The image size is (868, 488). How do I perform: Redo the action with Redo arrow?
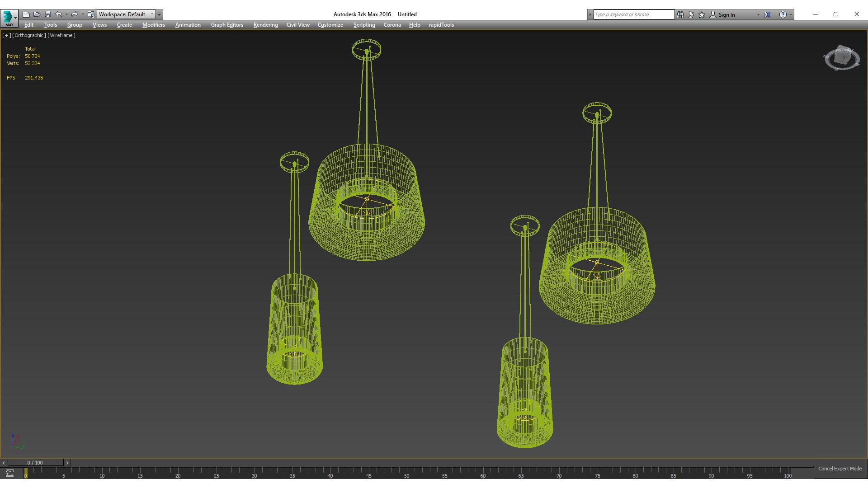75,14
